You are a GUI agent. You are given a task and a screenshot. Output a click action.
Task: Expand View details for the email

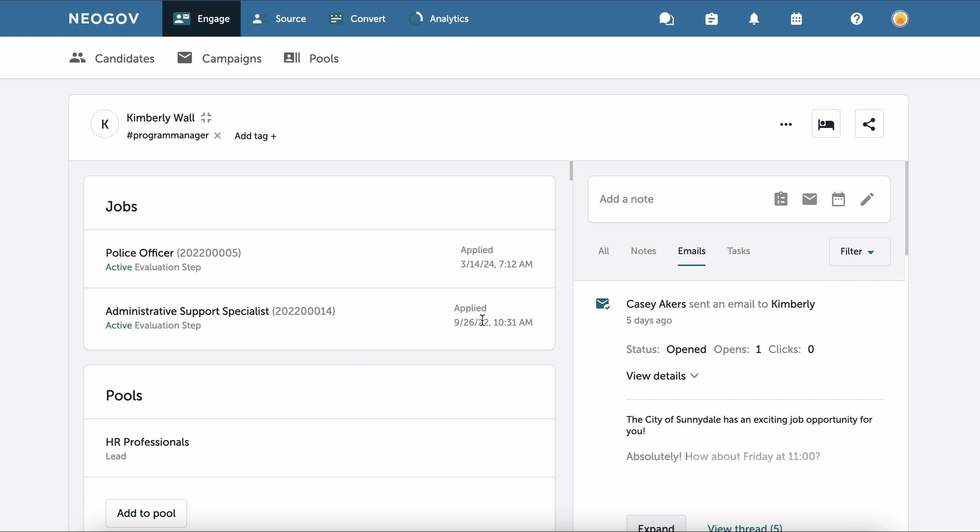point(662,376)
